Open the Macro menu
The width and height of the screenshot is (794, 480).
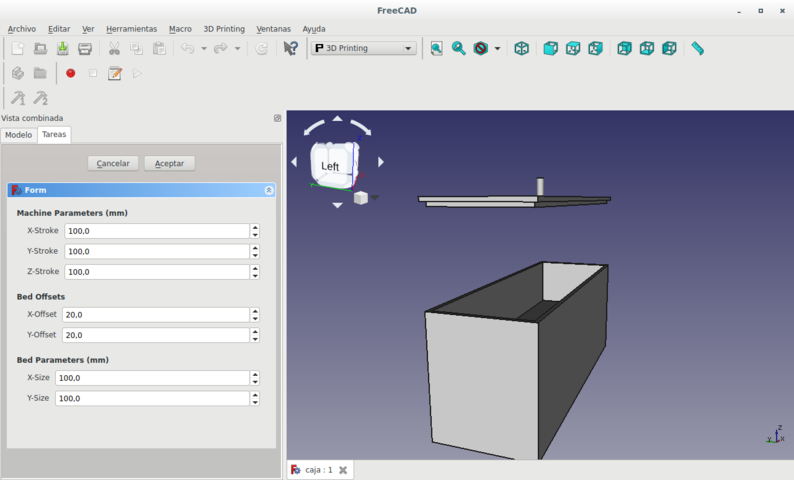pyautogui.click(x=180, y=29)
